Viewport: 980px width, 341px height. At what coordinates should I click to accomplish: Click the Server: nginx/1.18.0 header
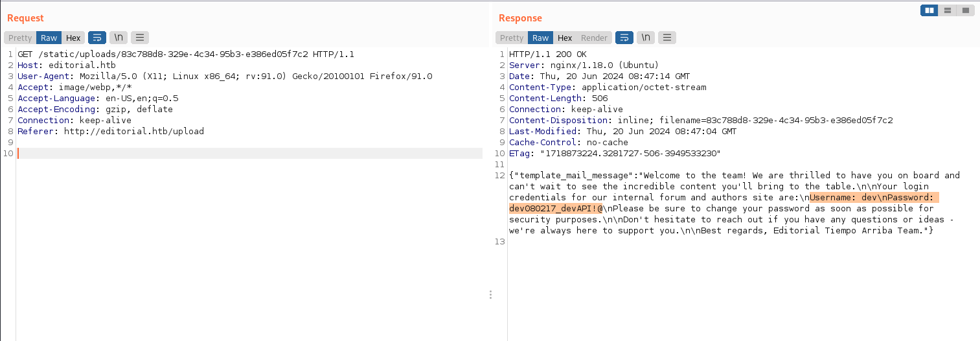tap(584, 65)
